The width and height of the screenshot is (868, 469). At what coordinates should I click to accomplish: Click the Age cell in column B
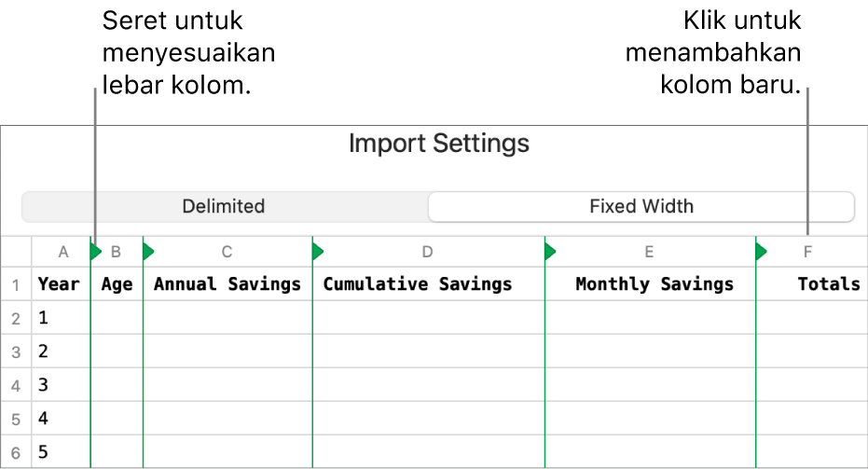[117, 284]
